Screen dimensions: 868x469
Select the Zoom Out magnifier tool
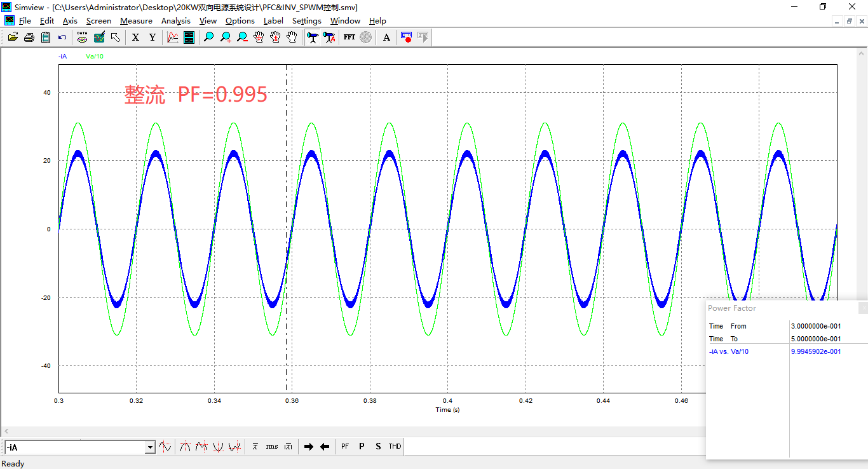click(x=242, y=37)
